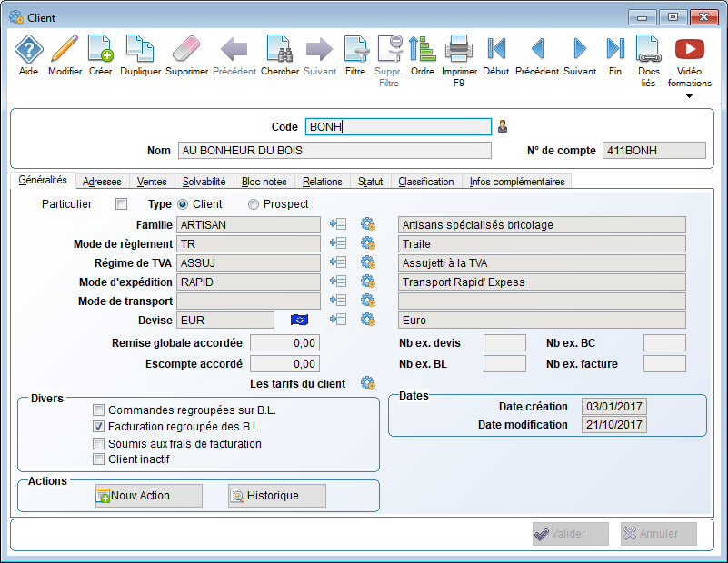Viewport: 728px width, 563px height.
Task: Open the Mode d'expédition list icon
Action: click(338, 281)
